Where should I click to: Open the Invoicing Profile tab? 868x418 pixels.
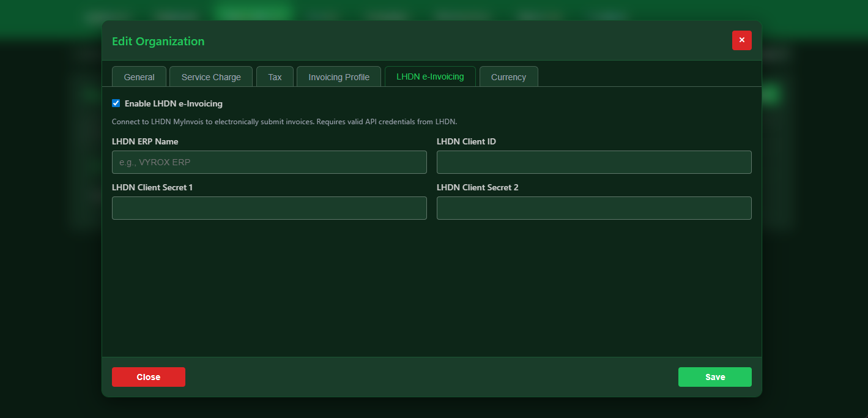tap(338, 77)
